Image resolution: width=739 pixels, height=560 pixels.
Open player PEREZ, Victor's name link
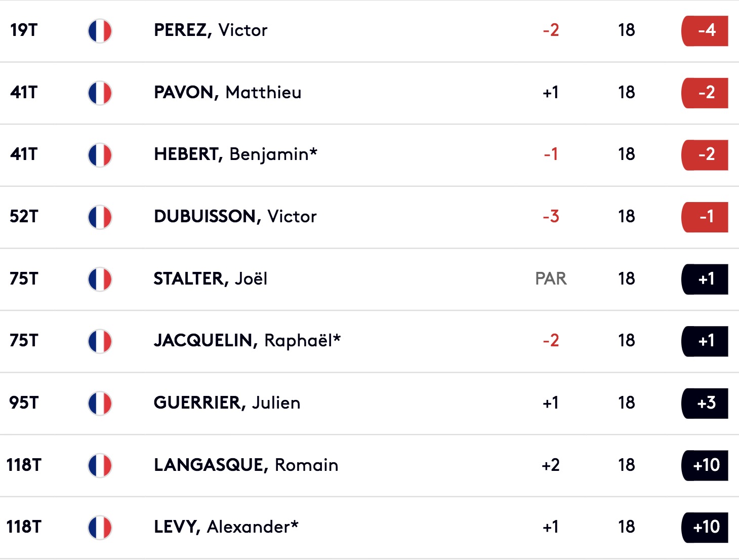[x=211, y=30]
